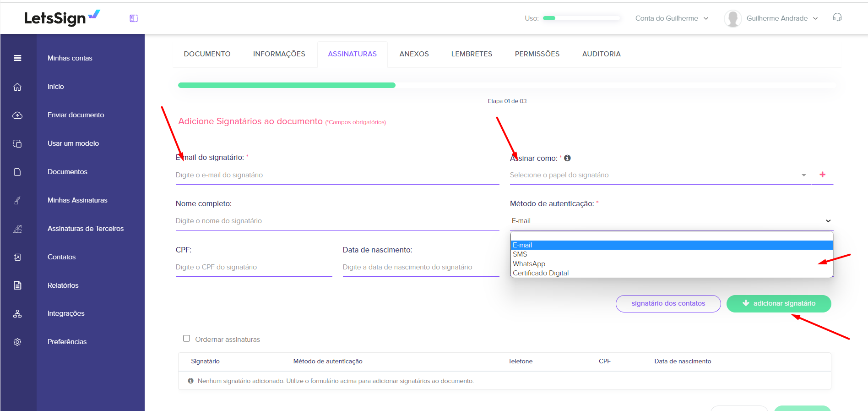Collapse the Método de autenticação dropdown
Image resolution: width=868 pixels, height=411 pixels.
[672, 221]
